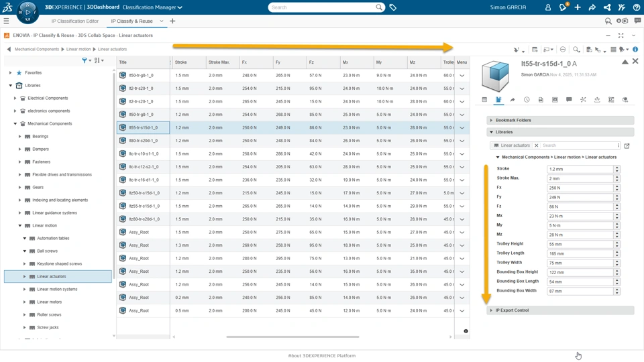Open the chat bubble icon below Help
Screen dimensions: 644x362
[x=637, y=21]
